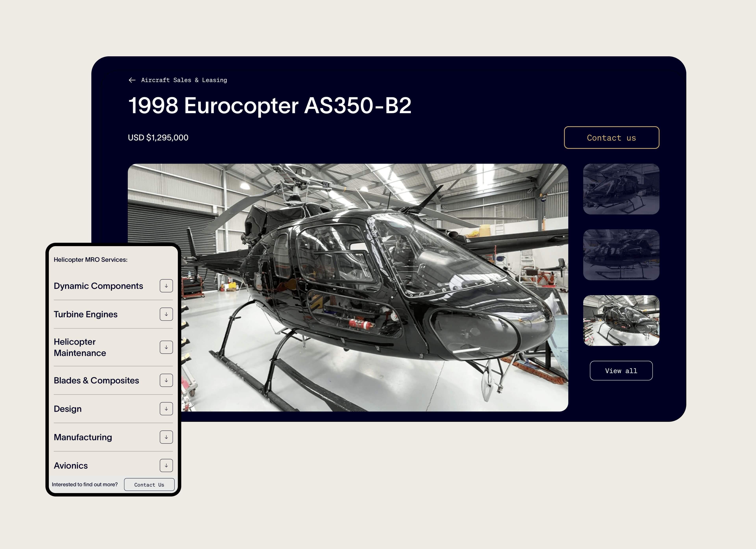This screenshot has height=549, width=756.
Task: Select the first helicopter thumbnail
Action: pyautogui.click(x=621, y=189)
